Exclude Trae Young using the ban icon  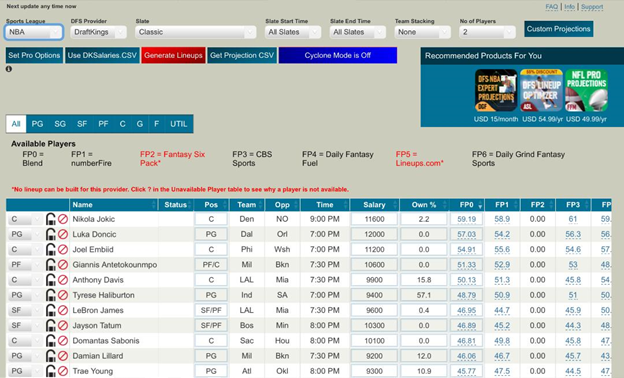pos(63,371)
